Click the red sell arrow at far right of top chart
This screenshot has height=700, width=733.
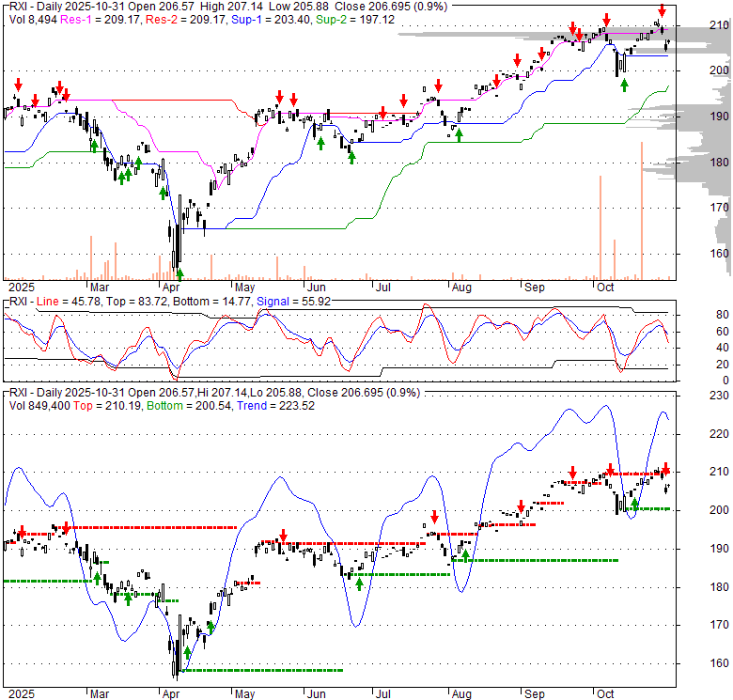[x=662, y=11]
